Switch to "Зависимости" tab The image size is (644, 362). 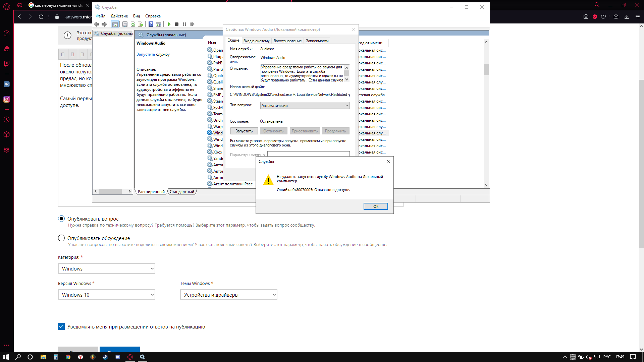[x=317, y=41]
